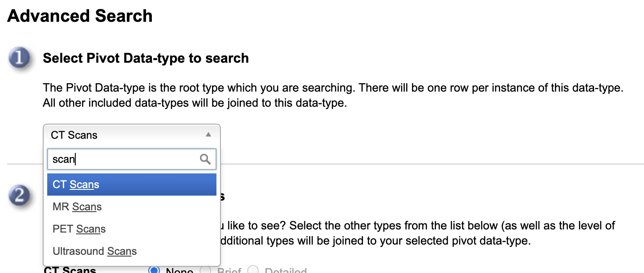This screenshot has height=273, width=644.
Task: Click the Advanced Search page heading
Action: (80, 16)
